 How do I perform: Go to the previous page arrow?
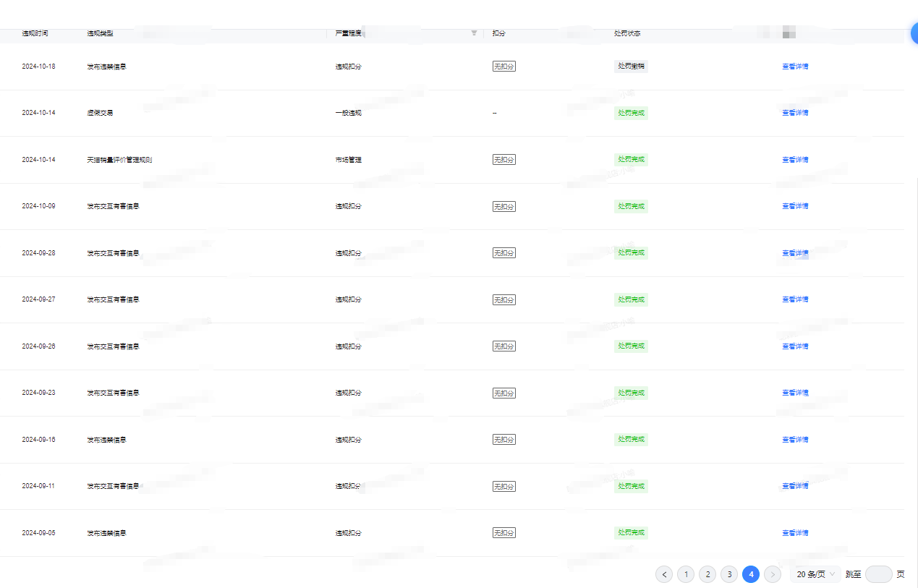664,574
